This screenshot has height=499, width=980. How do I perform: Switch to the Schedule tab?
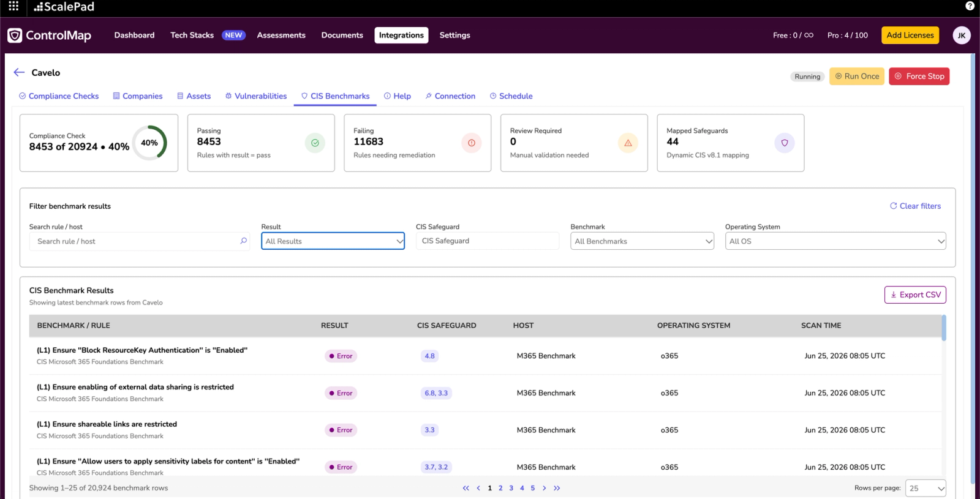point(511,96)
